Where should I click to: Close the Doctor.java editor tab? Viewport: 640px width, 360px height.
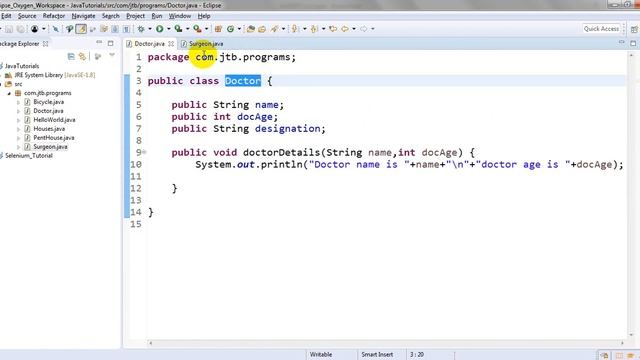[x=171, y=44]
